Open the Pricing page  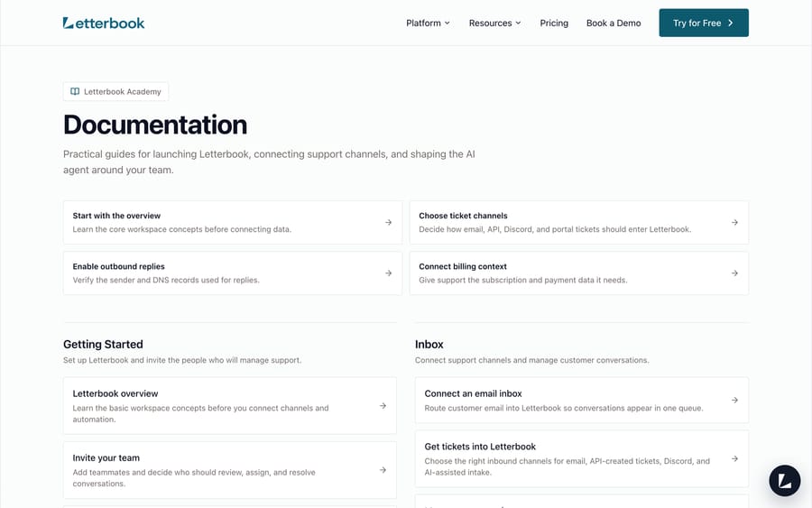pos(554,23)
